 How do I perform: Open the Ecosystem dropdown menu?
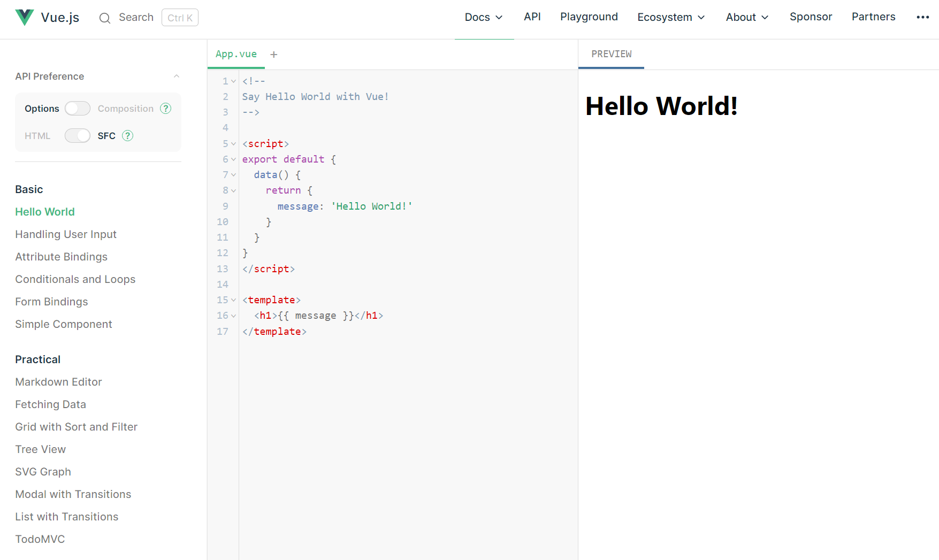(671, 17)
